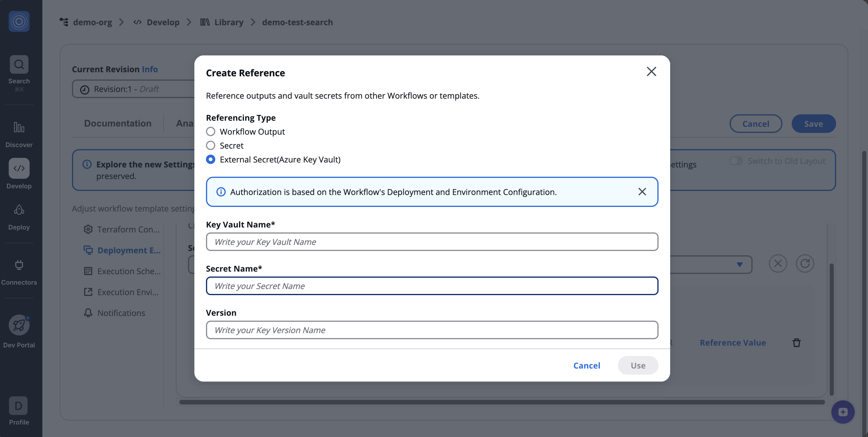Click the Deploy rocket icon
The height and width of the screenshot is (437, 868).
19,210
